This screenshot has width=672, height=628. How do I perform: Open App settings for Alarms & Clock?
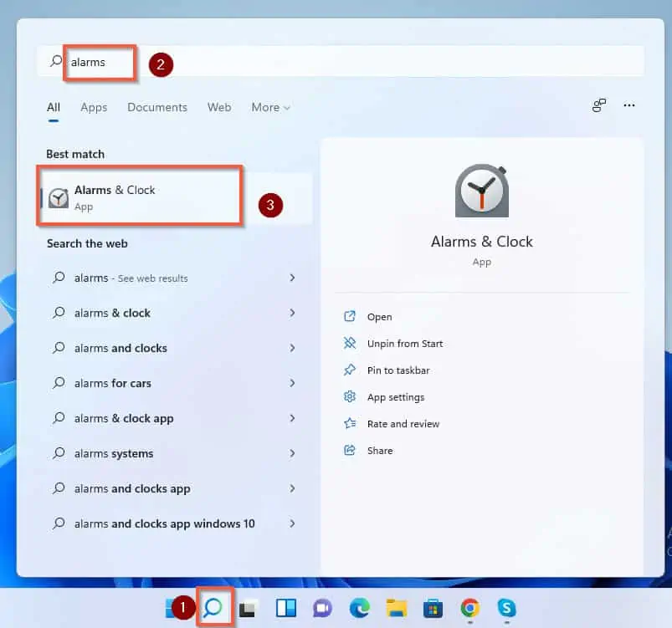point(396,397)
